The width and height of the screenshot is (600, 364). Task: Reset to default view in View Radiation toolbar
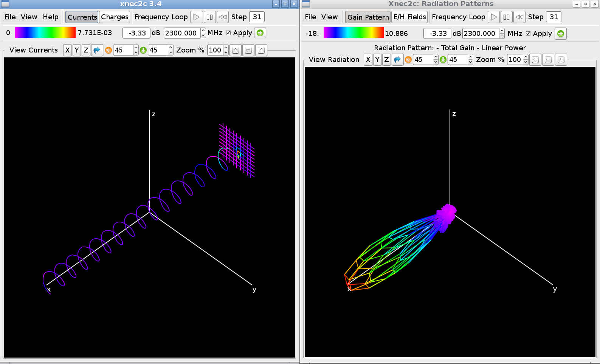[x=398, y=60]
